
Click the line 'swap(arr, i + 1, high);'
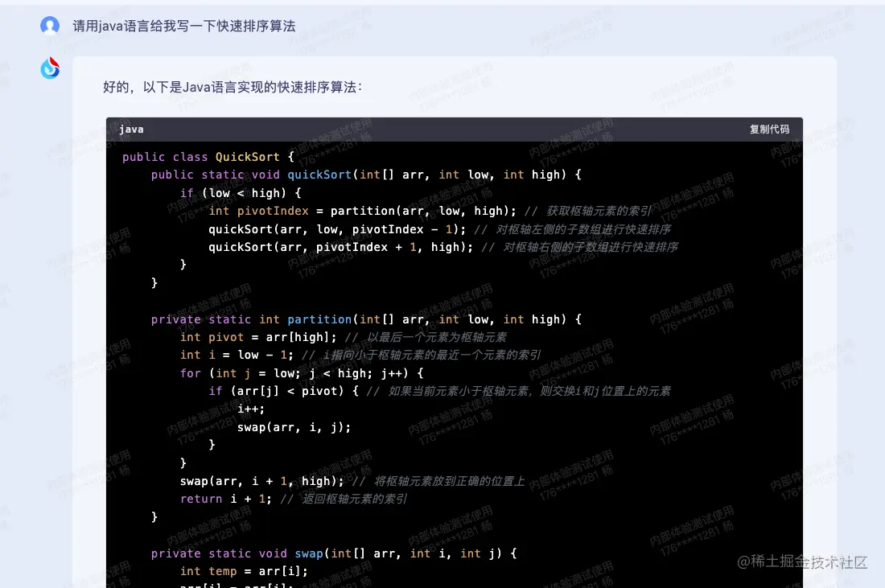tap(262, 481)
